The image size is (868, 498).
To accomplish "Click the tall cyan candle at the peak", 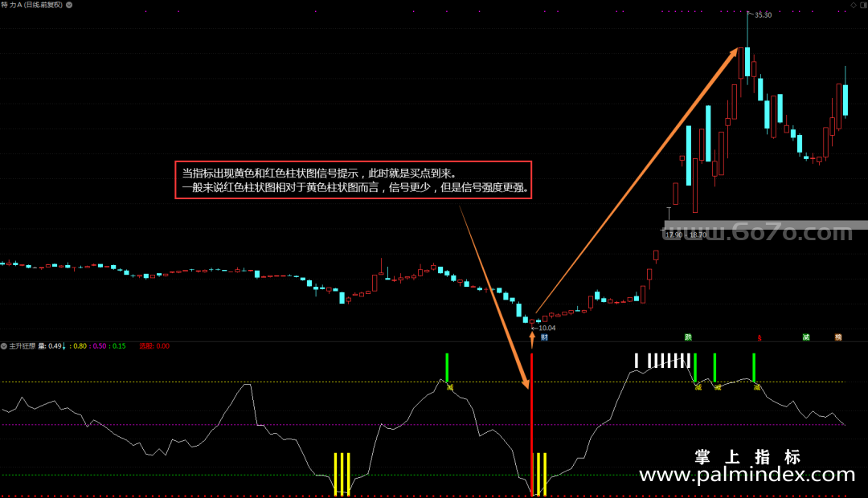I will 747,61.
